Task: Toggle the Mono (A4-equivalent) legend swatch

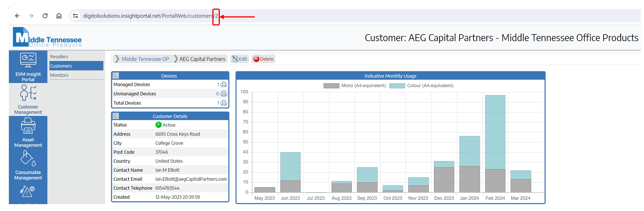Action: (x=331, y=86)
